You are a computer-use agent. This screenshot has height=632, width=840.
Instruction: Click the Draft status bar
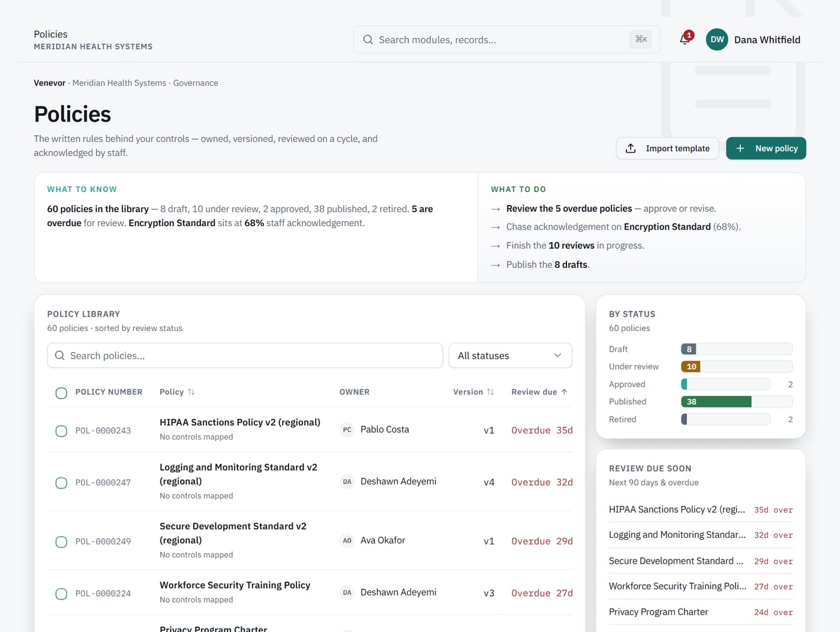pos(736,349)
